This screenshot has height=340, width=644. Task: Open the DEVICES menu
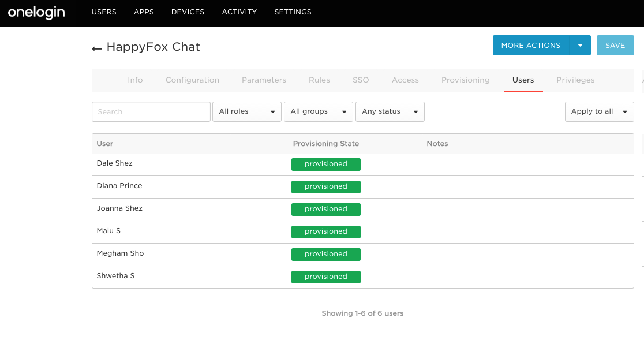tap(188, 12)
